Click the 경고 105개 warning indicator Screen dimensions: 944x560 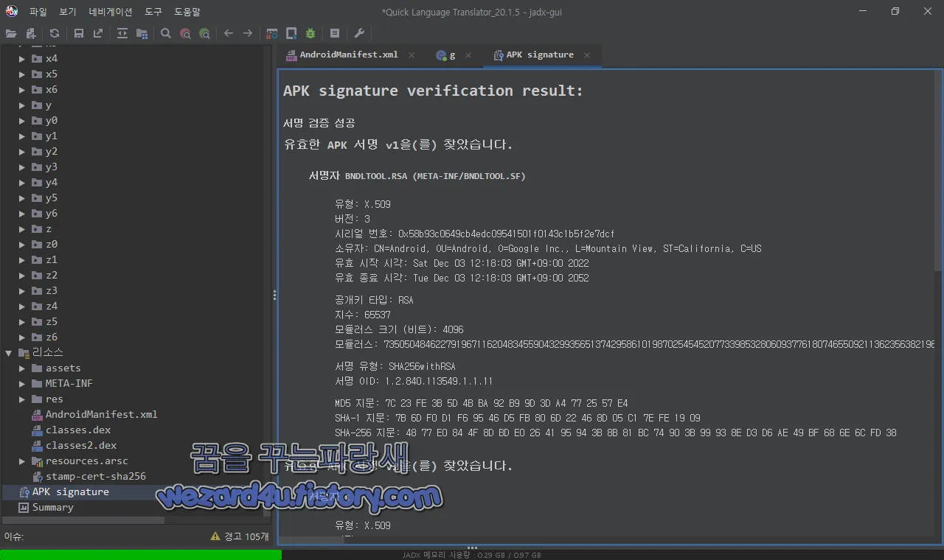(240, 536)
